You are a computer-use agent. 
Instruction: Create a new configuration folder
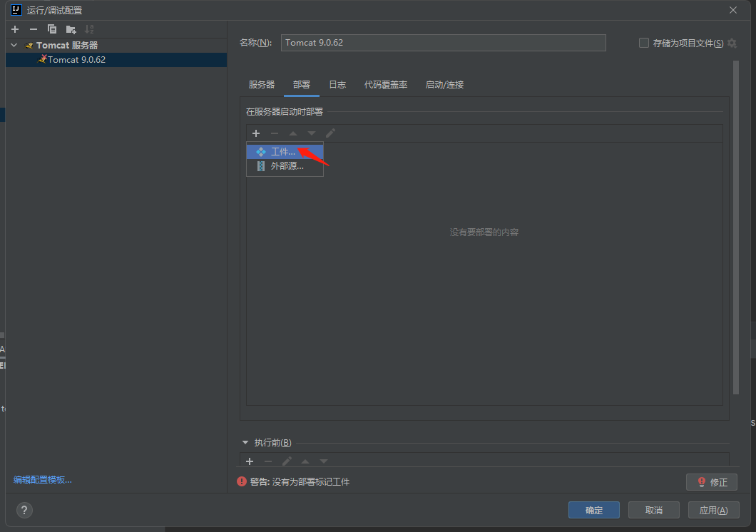pos(71,29)
